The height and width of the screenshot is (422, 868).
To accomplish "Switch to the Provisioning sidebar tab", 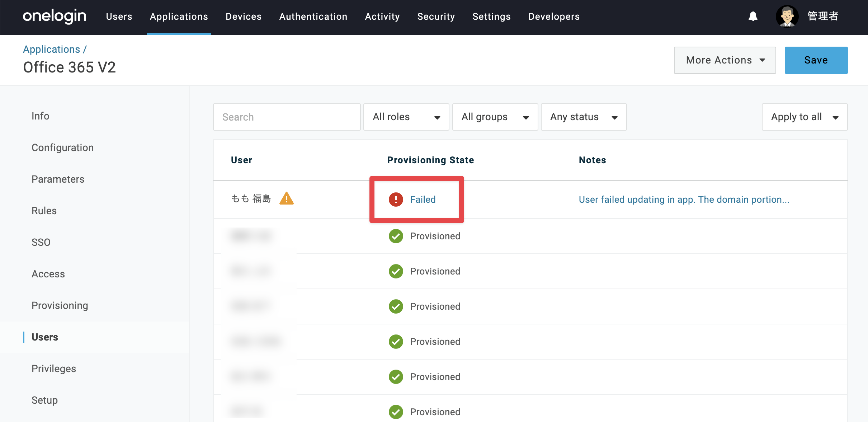I will (x=60, y=305).
